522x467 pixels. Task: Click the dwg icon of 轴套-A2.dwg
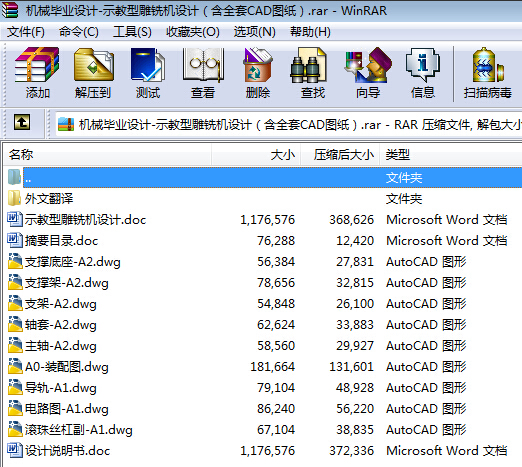15,324
